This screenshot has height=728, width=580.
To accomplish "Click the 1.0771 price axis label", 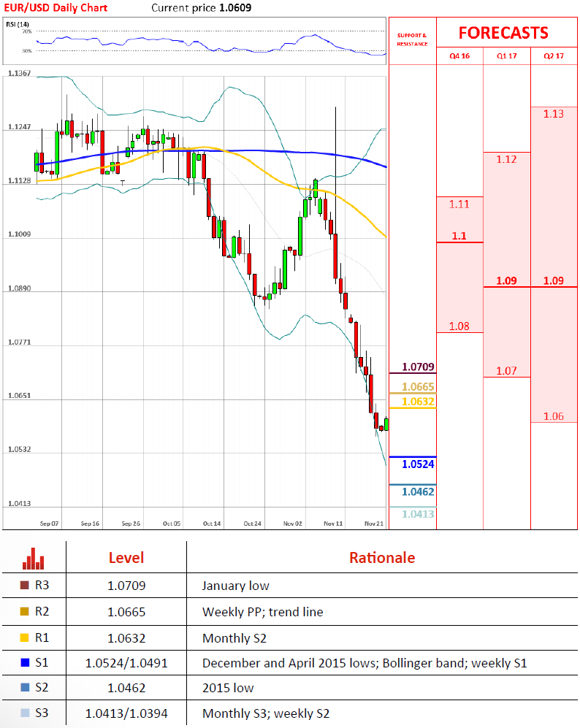I will (19, 342).
